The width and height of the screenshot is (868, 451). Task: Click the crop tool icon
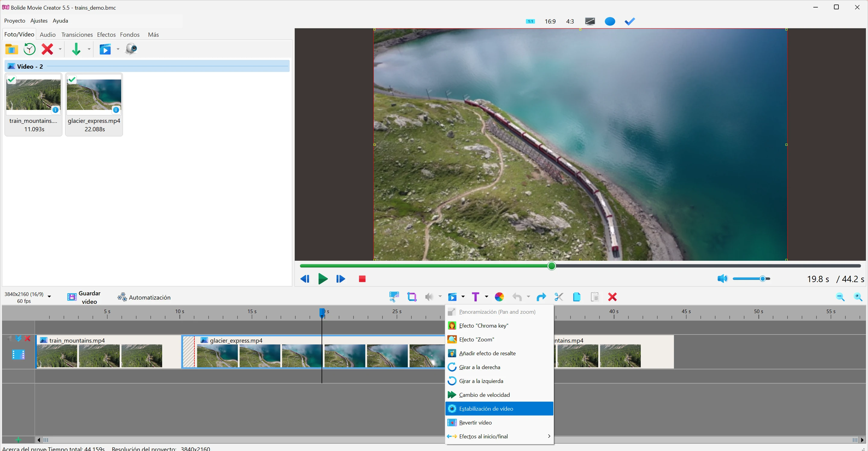(x=412, y=297)
